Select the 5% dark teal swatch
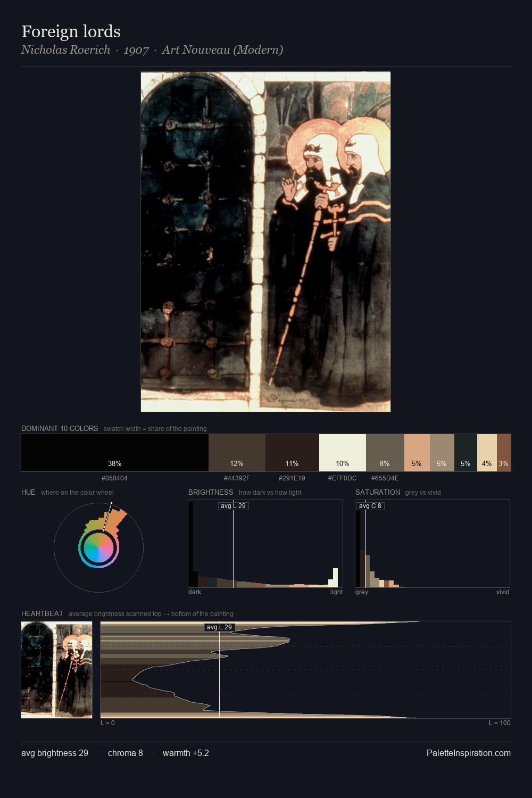The height and width of the screenshot is (798, 532). [465, 453]
